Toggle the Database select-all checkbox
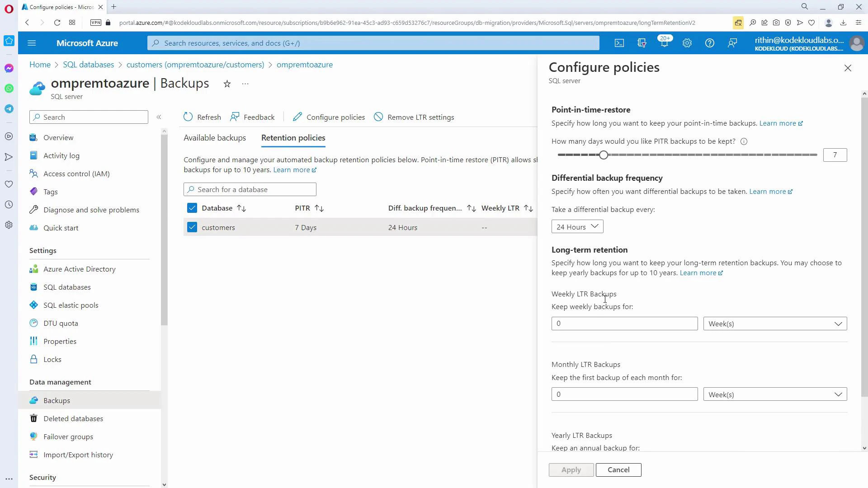868x488 pixels. tap(192, 208)
